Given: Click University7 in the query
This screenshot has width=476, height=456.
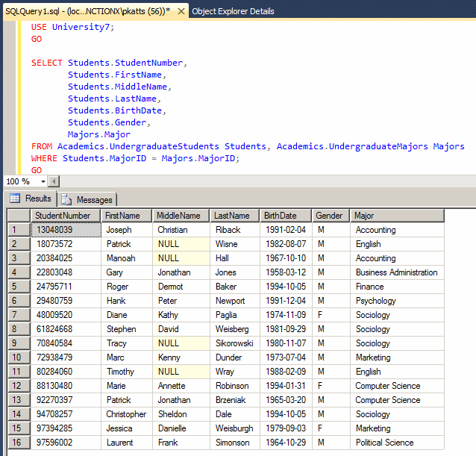Looking at the screenshot, I should click(81, 27).
